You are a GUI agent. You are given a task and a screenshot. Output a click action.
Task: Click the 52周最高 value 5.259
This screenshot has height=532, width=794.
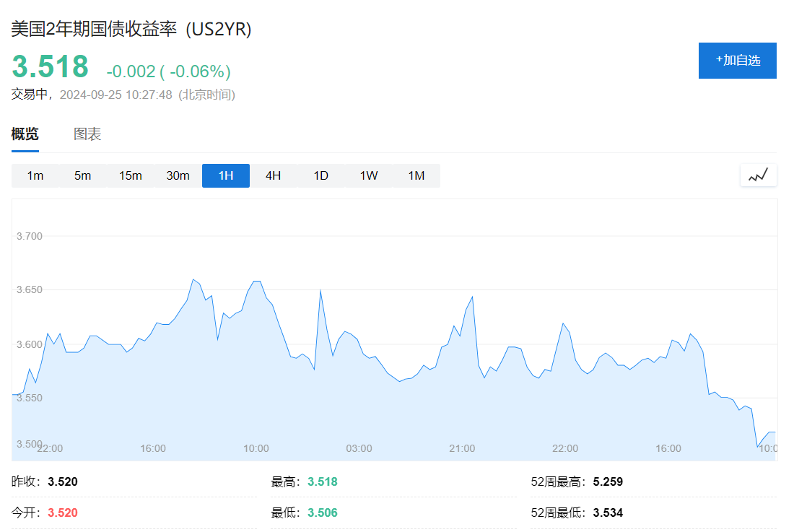(608, 481)
